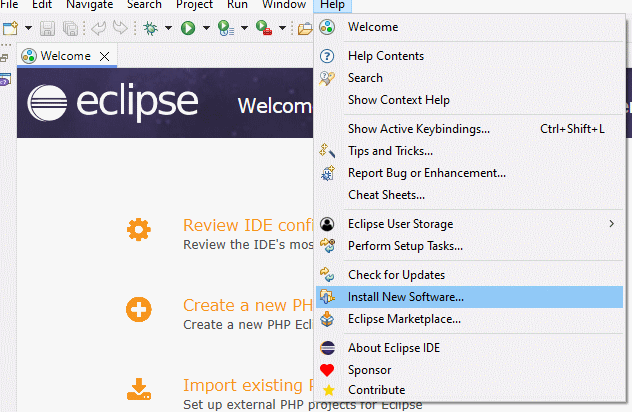This screenshot has width=632, height=412.
Task: Click the orange download import icon
Action: 139,389
